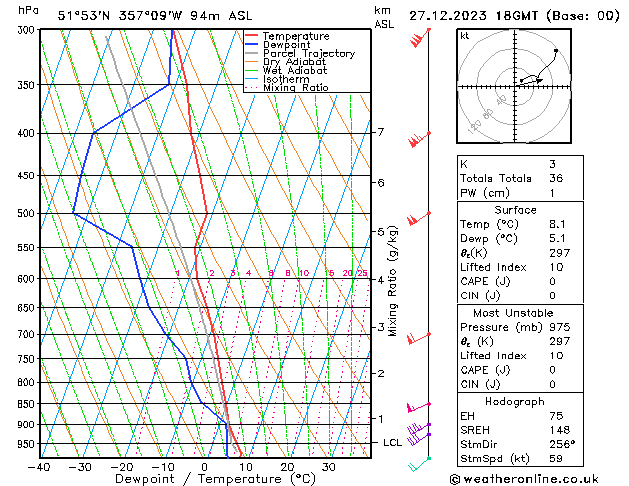Click the Mixing Ratio legend entry
This screenshot has height=486, width=629.
click(287, 87)
